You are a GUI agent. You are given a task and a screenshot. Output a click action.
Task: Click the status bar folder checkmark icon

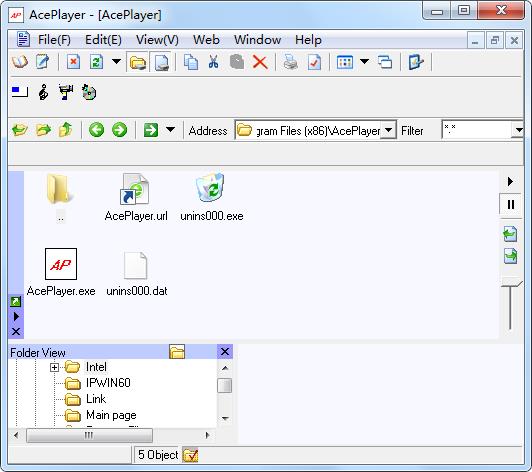tap(190, 455)
